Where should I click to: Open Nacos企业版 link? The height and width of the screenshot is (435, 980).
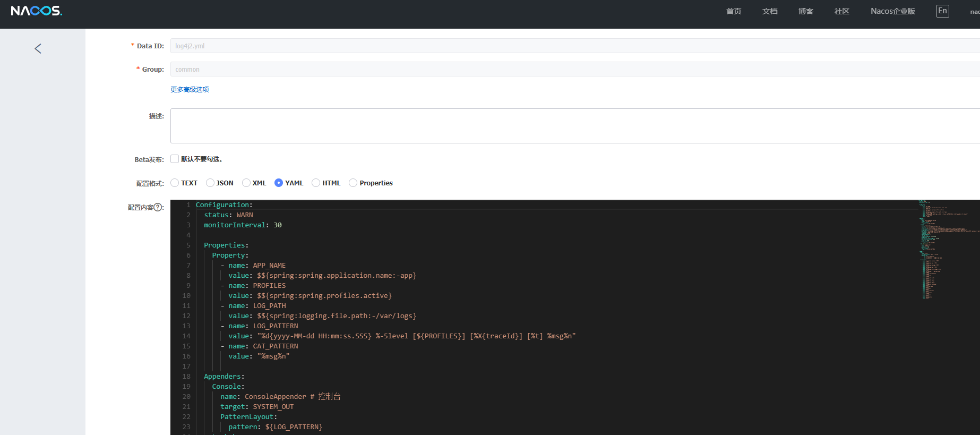click(893, 11)
